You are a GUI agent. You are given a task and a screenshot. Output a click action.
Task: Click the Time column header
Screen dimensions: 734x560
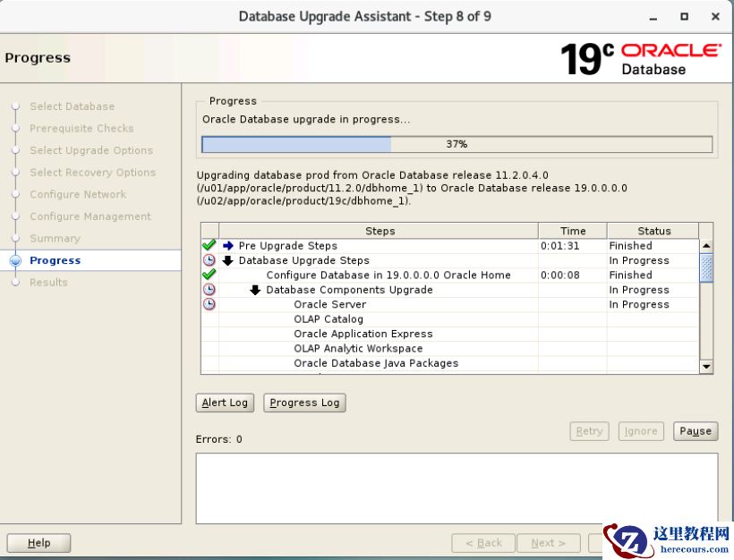[573, 231]
